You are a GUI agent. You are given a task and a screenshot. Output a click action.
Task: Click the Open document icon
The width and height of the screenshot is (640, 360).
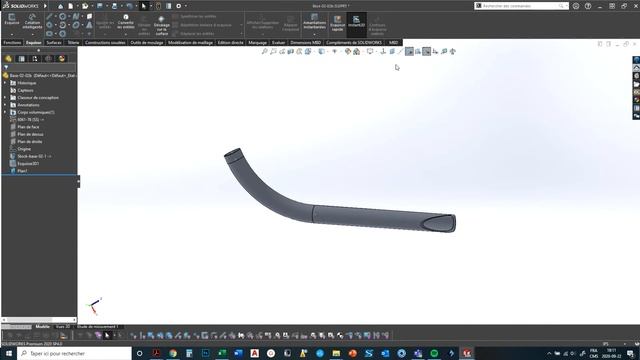(85, 6)
